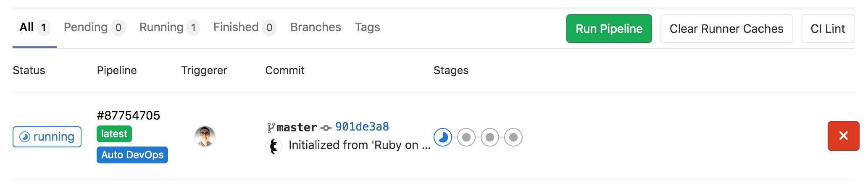This screenshot has width=868, height=192.
Task: Click Clear Runner Caches button
Action: [726, 29]
